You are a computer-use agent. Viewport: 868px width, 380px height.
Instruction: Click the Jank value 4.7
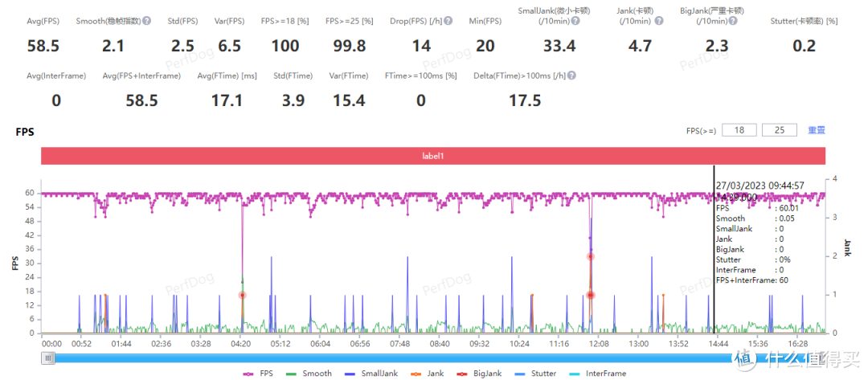coord(640,46)
